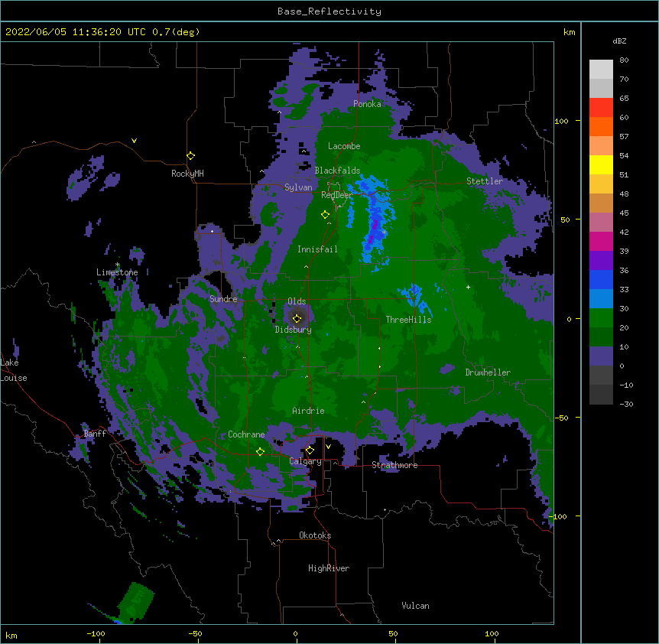
Task: Select the Strathmore label
Action: tap(394, 465)
